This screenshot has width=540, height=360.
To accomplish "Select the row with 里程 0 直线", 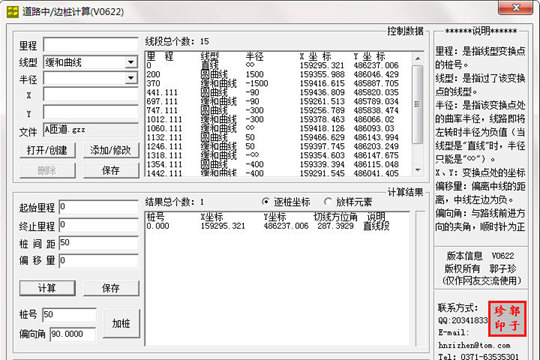I will coord(277,65).
